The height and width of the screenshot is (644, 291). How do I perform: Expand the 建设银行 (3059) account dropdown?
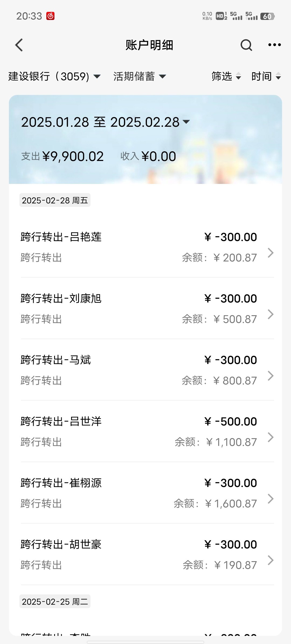(x=54, y=77)
